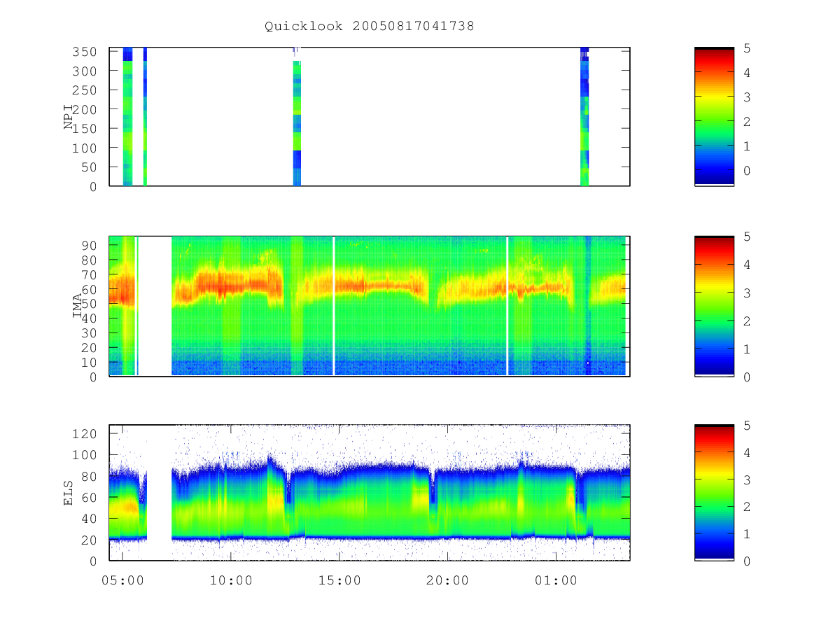Screen dimensions: 840x630
Task: Click the 15:00 time tick label
Action: tap(339, 580)
